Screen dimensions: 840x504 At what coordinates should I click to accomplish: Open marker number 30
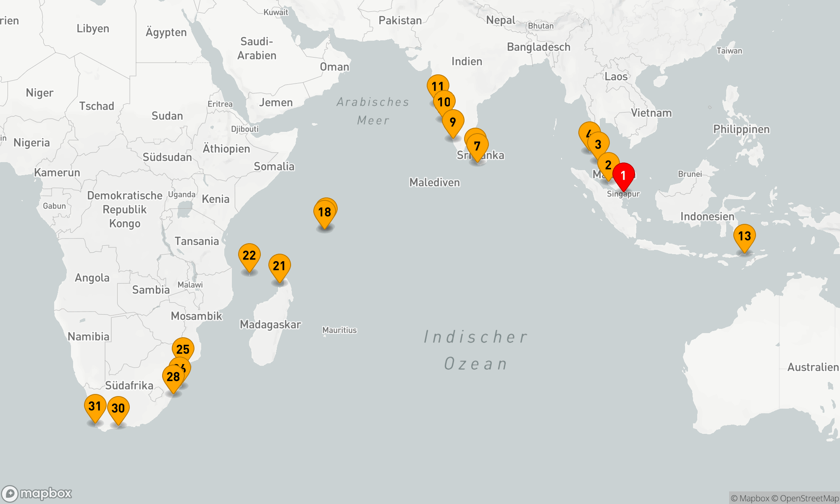coord(118,408)
